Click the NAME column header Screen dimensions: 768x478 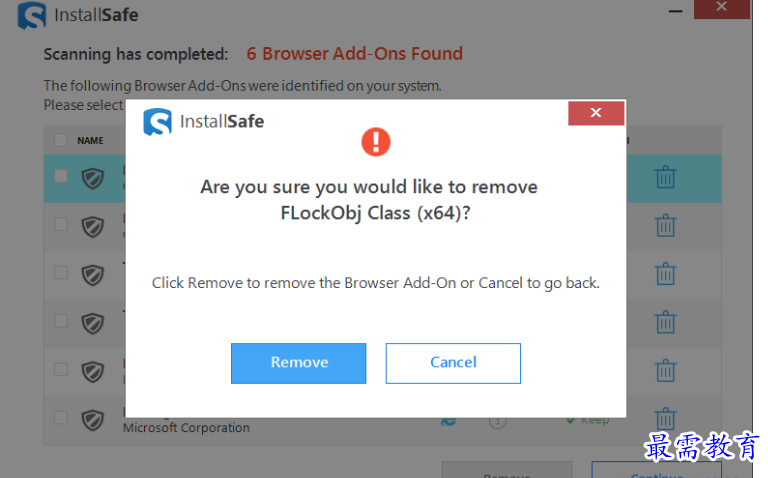pyautogui.click(x=90, y=141)
